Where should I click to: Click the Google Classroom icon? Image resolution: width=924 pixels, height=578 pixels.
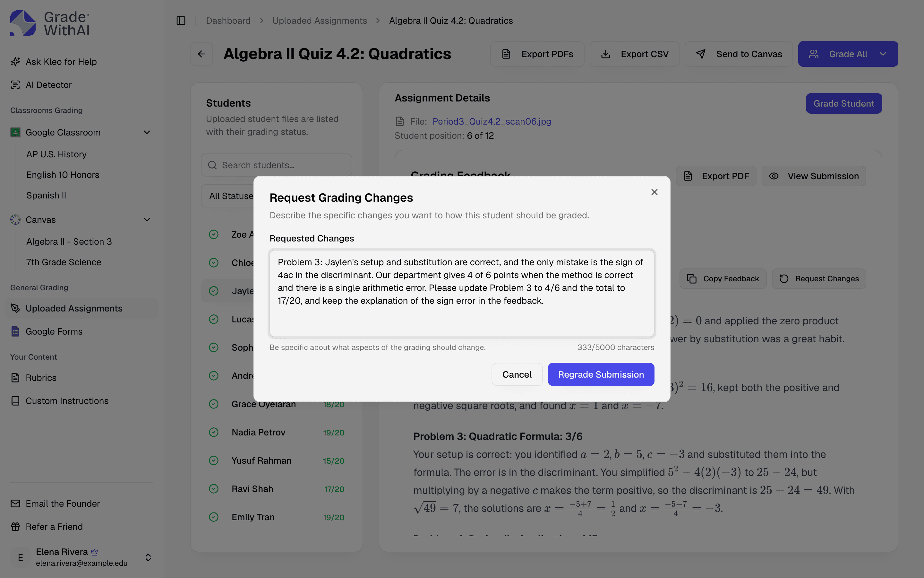point(15,132)
